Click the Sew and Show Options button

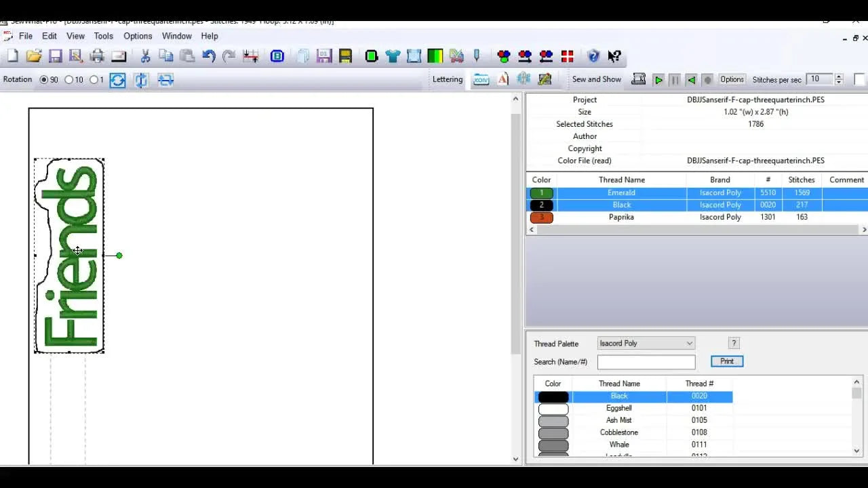[x=732, y=79]
